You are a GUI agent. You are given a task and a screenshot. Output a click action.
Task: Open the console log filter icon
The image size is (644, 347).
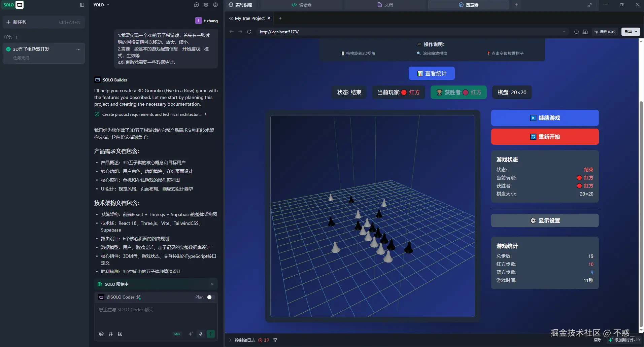[275, 340]
